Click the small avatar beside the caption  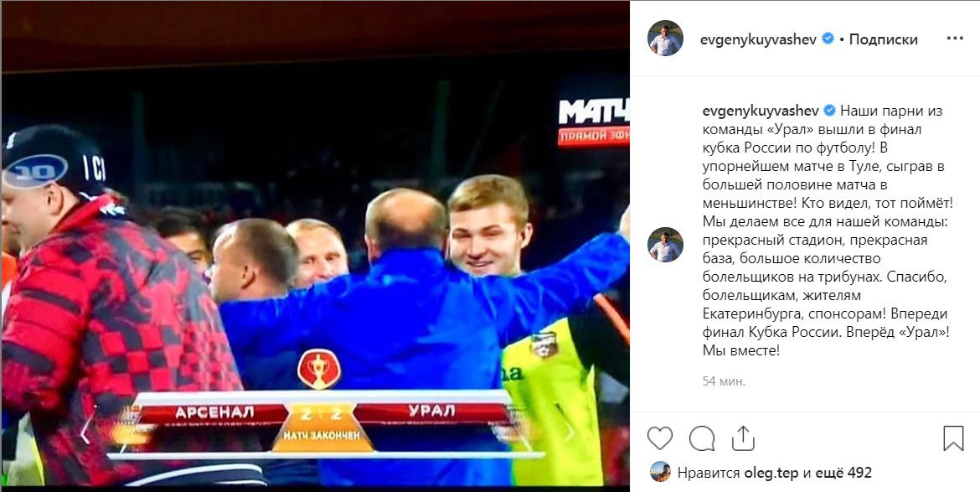[x=665, y=245]
